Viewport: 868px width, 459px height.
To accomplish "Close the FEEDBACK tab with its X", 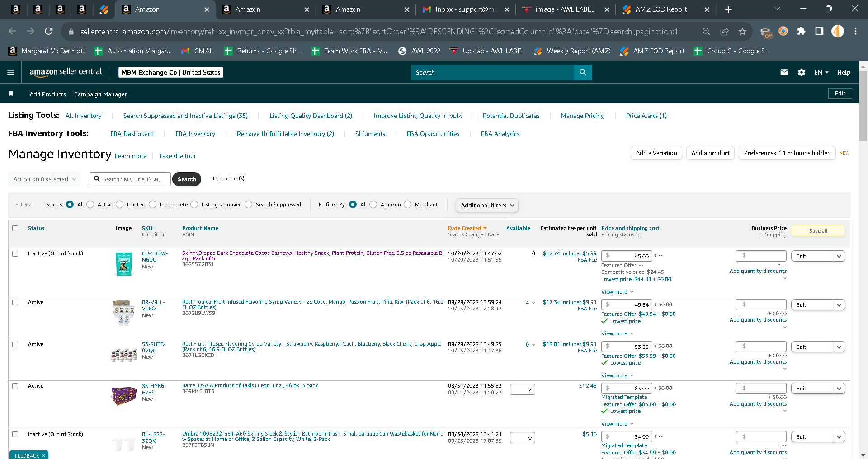I will (43, 455).
